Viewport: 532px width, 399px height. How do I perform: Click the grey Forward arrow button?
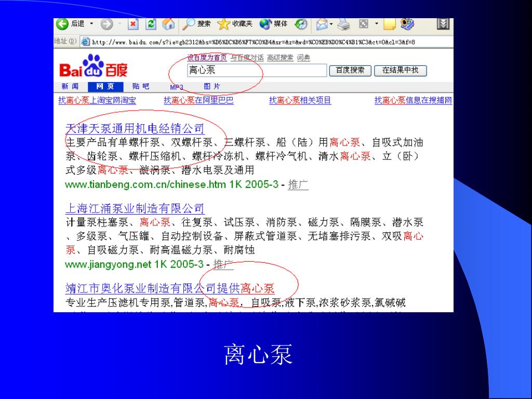pyautogui.click(x=107, y=24)
